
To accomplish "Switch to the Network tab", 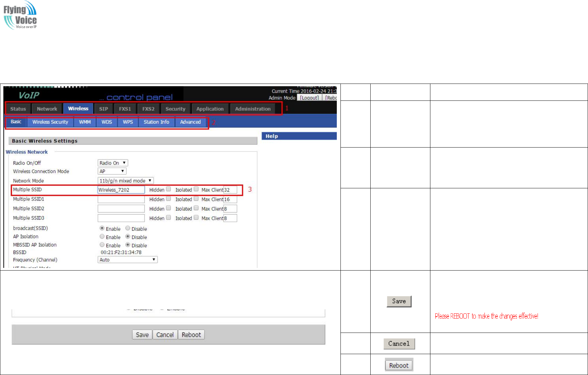I will click(47, 109).
